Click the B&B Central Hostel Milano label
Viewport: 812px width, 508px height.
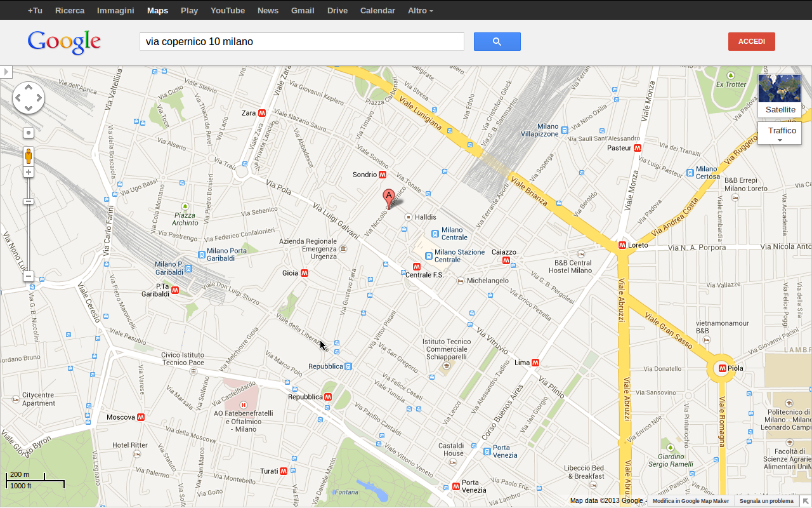[573, 267]
